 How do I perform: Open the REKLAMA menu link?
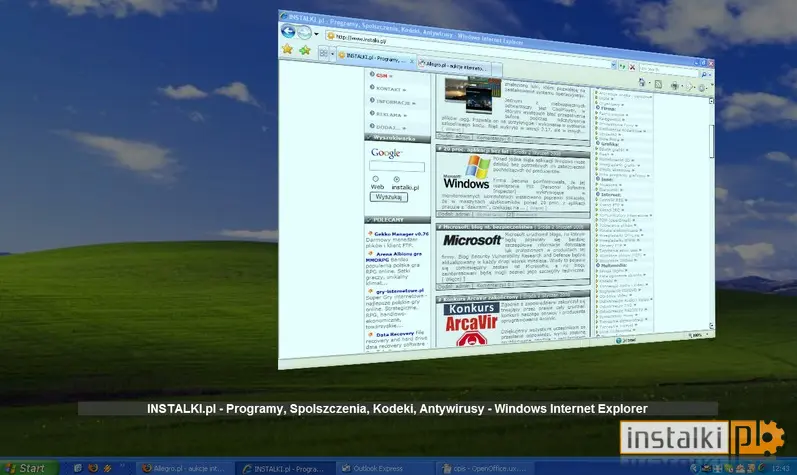tap(388, 114)
